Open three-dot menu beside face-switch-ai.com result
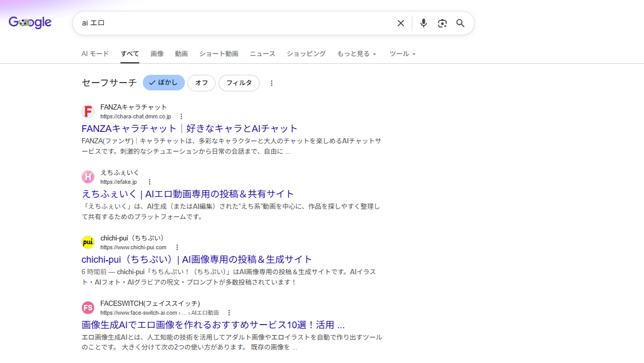Image resolution: width=644 pixels, height=363 pixels. [x=229, y=313]
